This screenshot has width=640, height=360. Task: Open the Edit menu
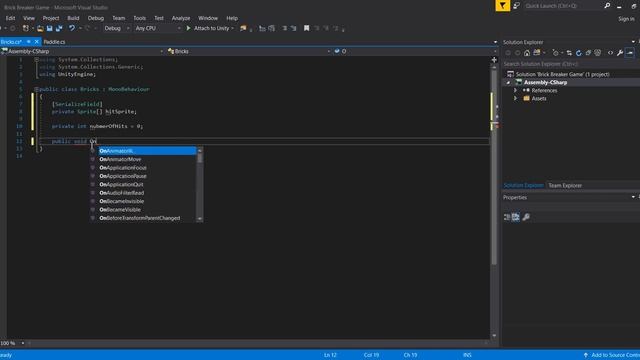click(x=10, y=18)
